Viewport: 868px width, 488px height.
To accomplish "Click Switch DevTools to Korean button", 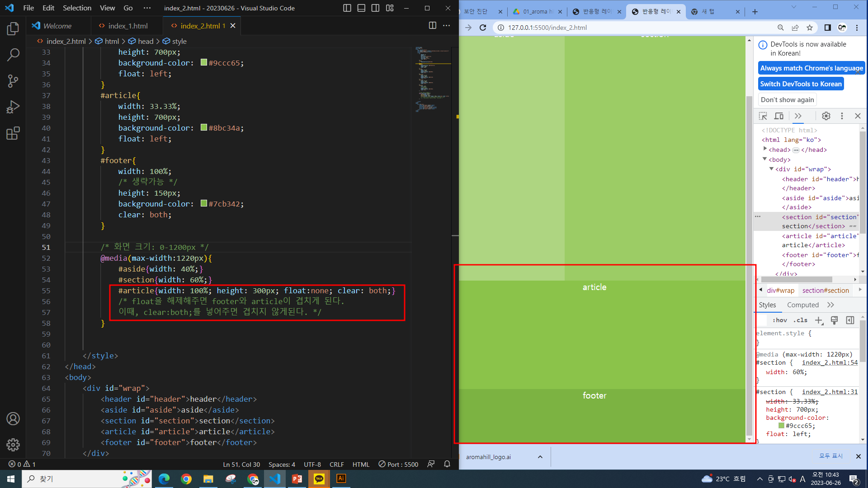I will 801,84.
